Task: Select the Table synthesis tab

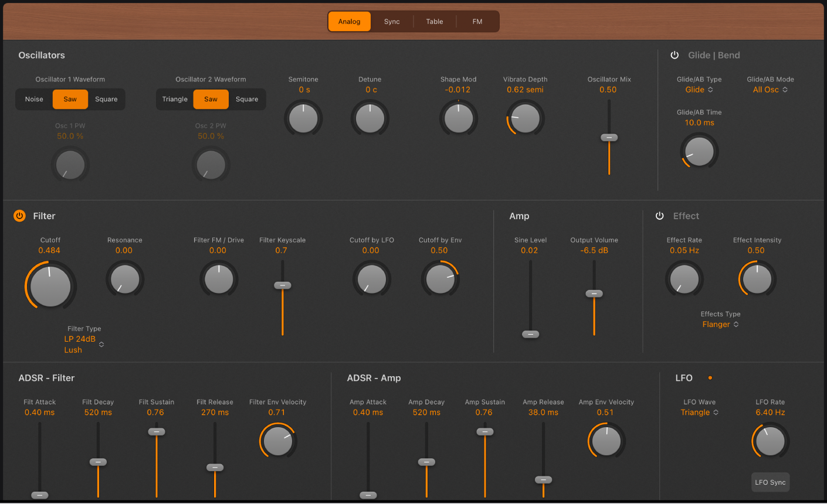Action: click(x=434, y=21)
